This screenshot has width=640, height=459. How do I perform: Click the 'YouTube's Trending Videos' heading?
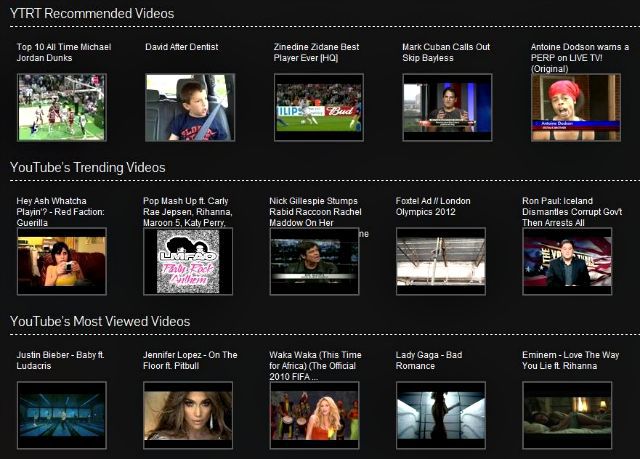click(x=87, y=167)
